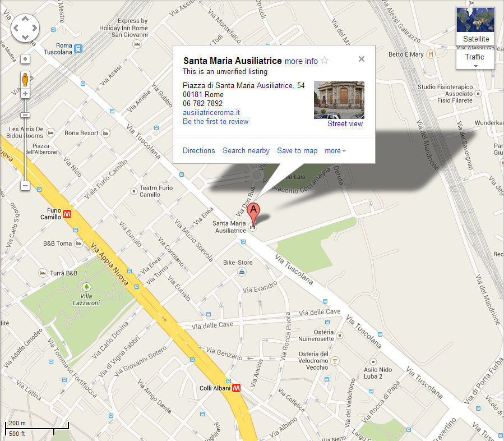The height and width of the screenshot is (441, 504).
Task: Select the Furio Camillo metro icon
Action: coord(67,214)
